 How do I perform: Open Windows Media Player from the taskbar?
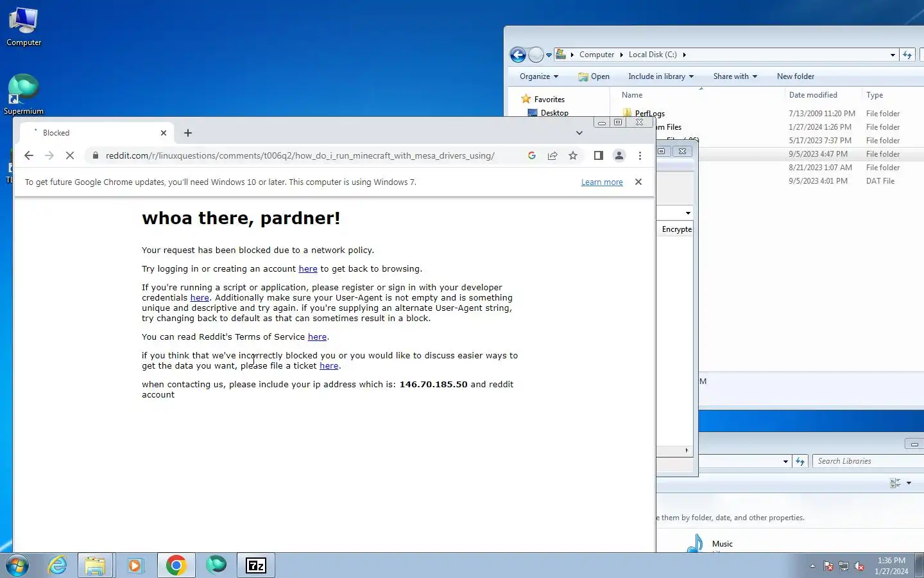point(135,565)
